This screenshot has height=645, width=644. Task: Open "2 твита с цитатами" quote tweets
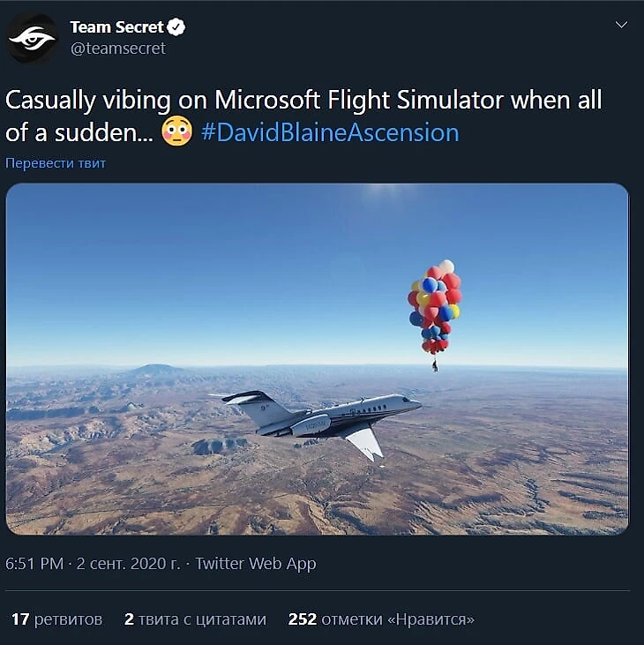click(195, 619)
